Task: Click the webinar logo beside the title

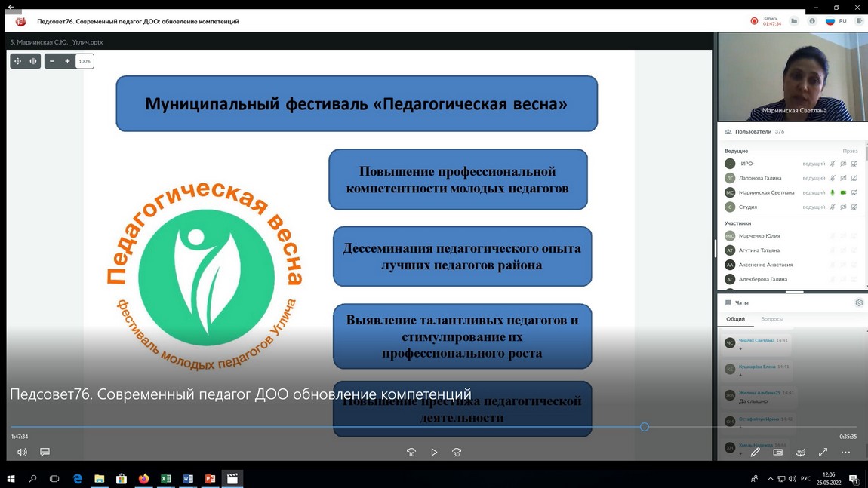Action: pyautogui.click(x=21, y=22)
